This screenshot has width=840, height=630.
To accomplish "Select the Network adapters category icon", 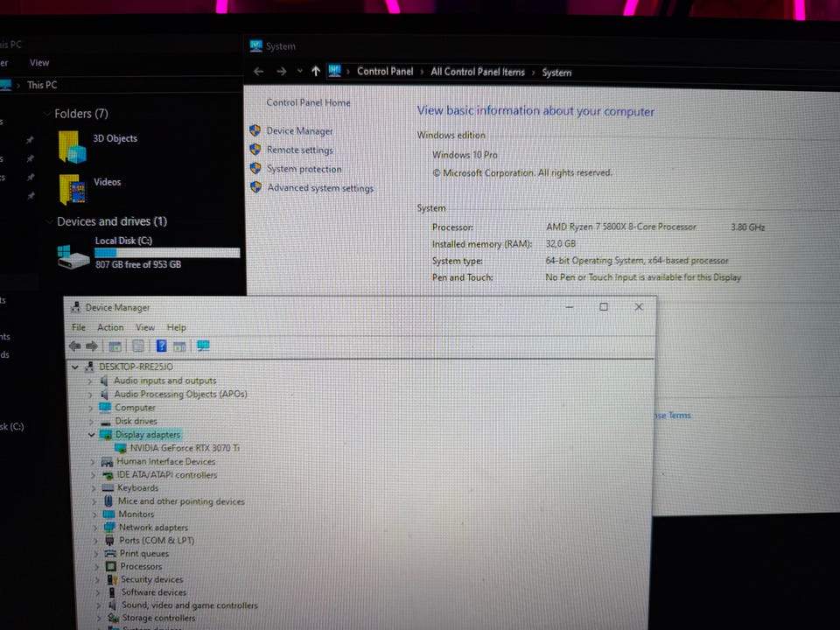I will click(x=109, y=527).
